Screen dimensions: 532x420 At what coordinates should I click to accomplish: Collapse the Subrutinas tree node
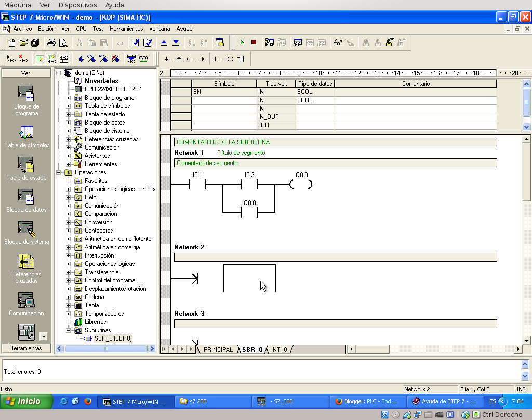pyautogui.click(x=69, y=330)
